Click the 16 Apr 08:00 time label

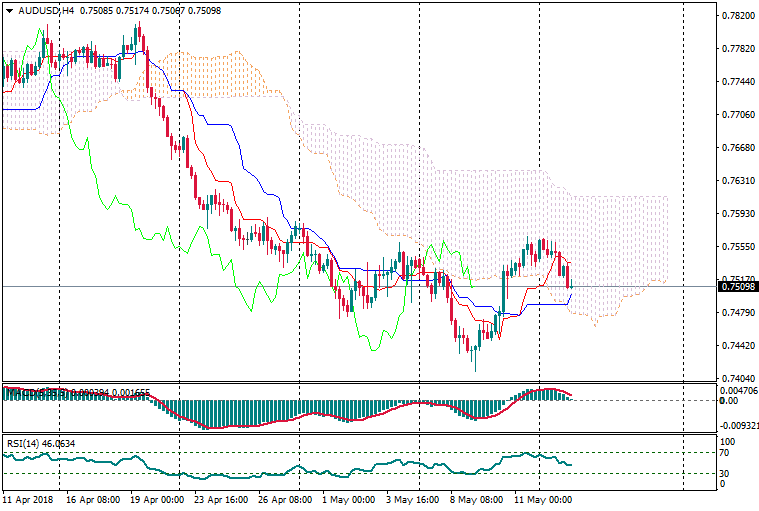tap(93, 497)
